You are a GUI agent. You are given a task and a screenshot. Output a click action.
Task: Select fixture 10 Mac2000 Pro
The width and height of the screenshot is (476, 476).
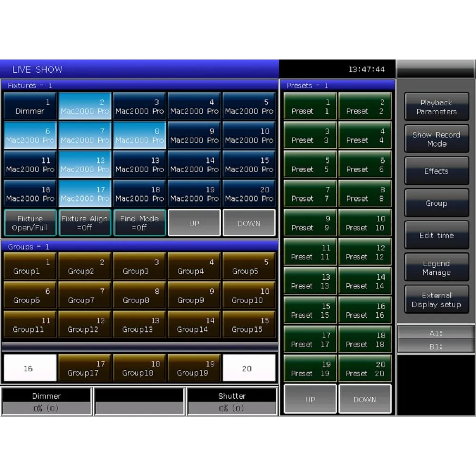click(249, 135)
